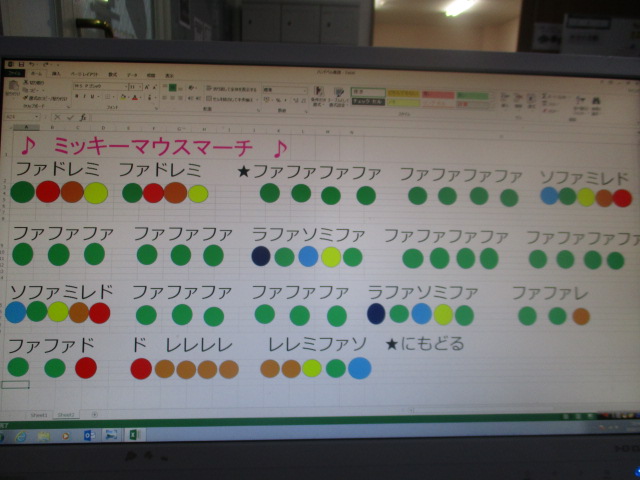Viewport: 640px width, 480px height.
Task: Click the Format Painter brush icon
Action: [x=25, y=98]
